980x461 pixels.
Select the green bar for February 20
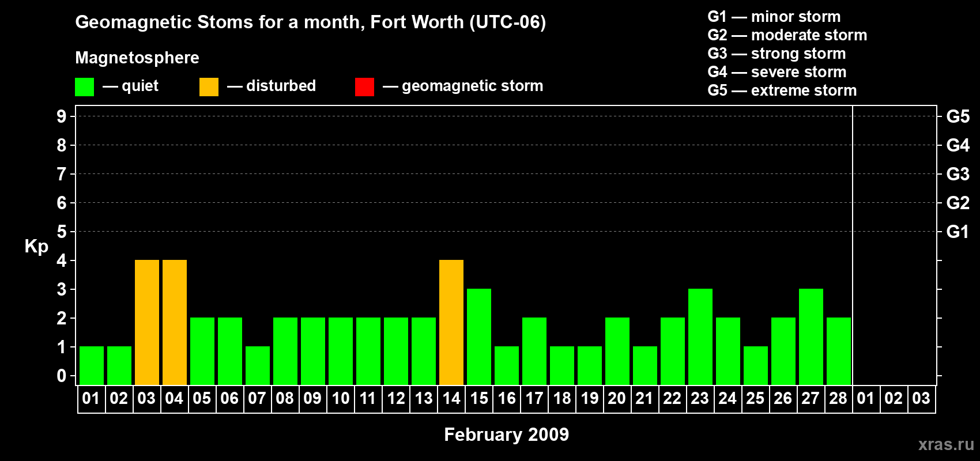(617, 351)
